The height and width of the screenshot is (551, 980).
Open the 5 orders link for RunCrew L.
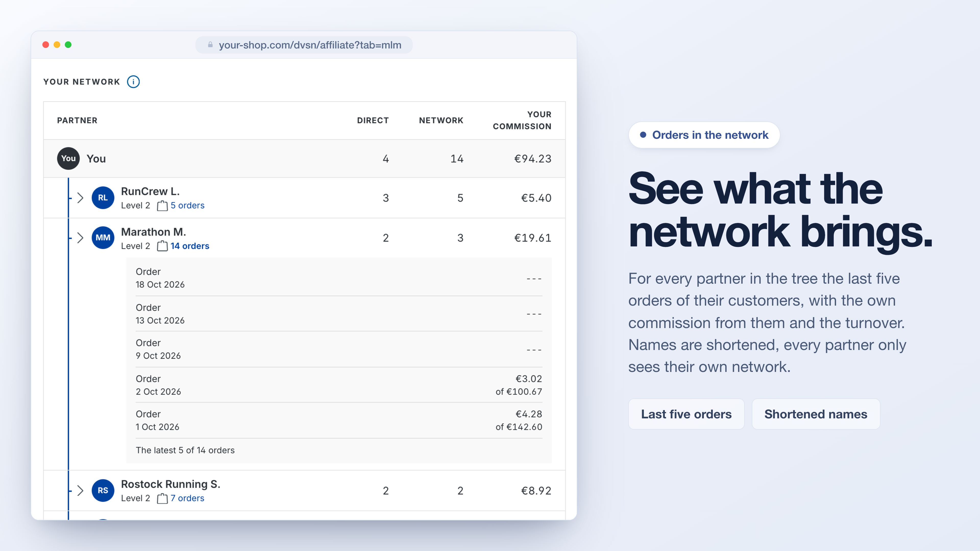click(x=188, y=205)
